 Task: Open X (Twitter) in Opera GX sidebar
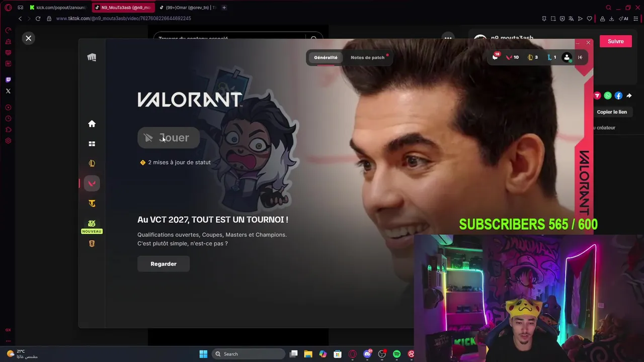(8, 91)
